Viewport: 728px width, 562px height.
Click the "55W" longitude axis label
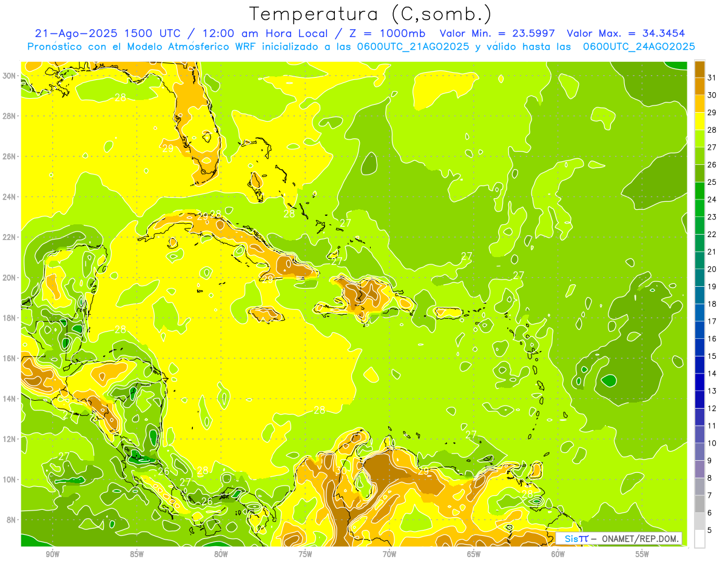point(642,554)
